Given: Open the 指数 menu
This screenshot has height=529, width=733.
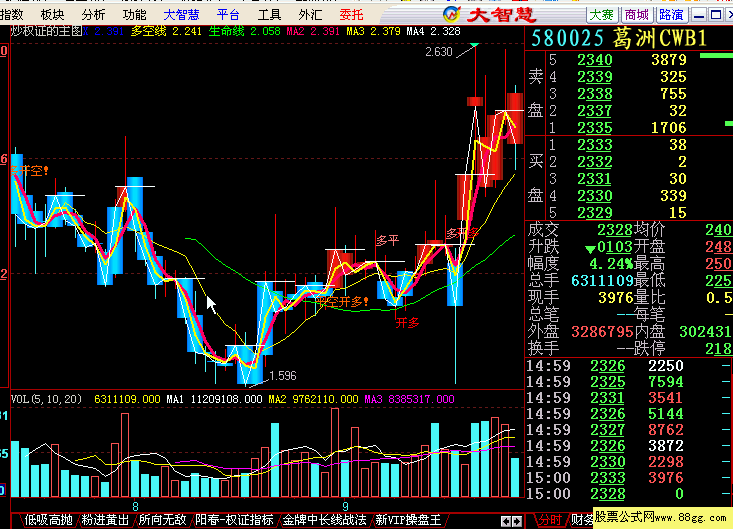Looking at the screenshot, I should pyautogui.click(x=11, y=15).
